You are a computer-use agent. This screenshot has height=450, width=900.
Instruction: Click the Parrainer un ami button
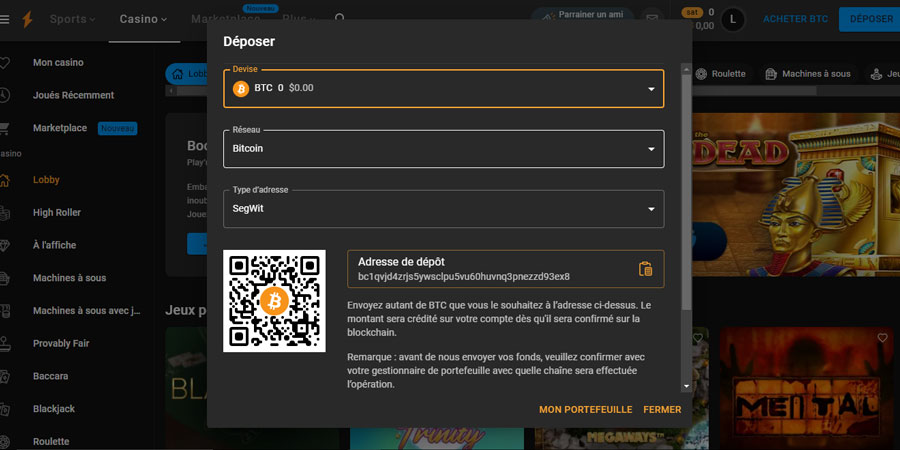click(x=582, y=15)
